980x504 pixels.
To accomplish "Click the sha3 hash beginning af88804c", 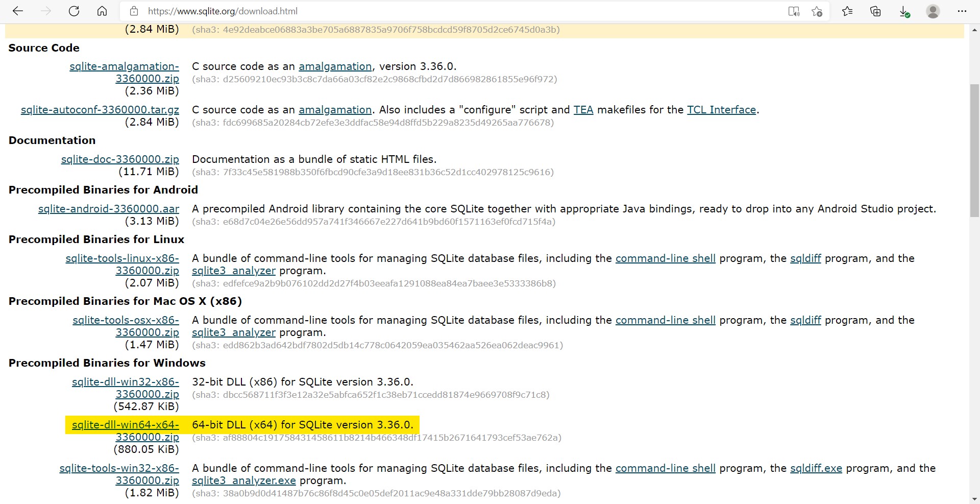I will [x=377, y=438].
